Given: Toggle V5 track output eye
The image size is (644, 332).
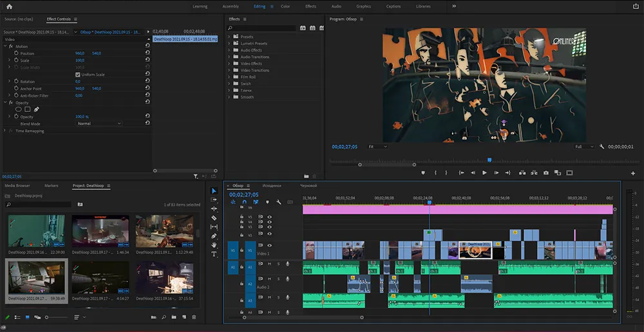Looking at the screenshot, I should 269,217.
